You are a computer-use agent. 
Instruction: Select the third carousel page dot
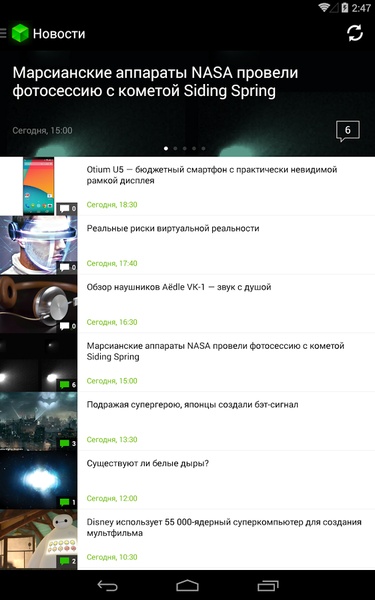[x=184, y=148]
